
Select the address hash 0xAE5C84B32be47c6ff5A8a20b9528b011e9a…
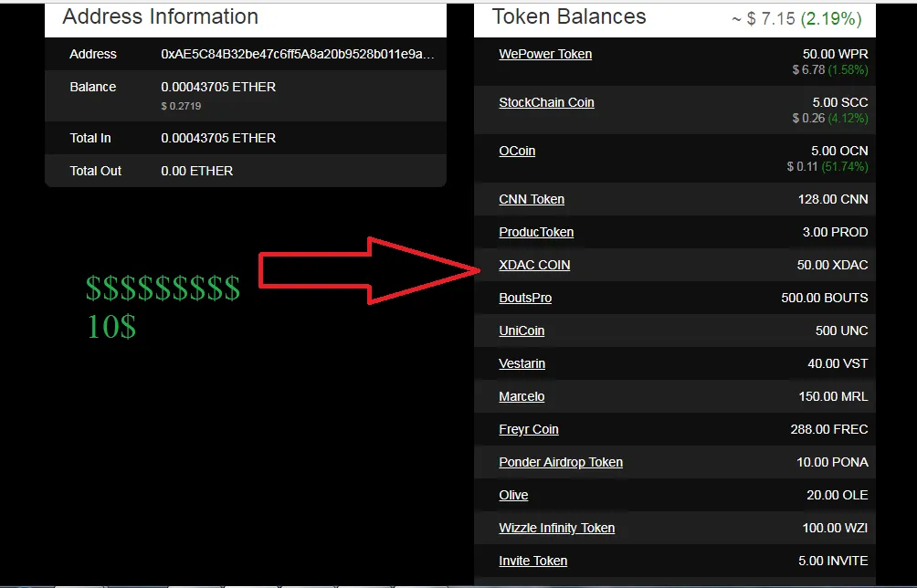[298, 54]
